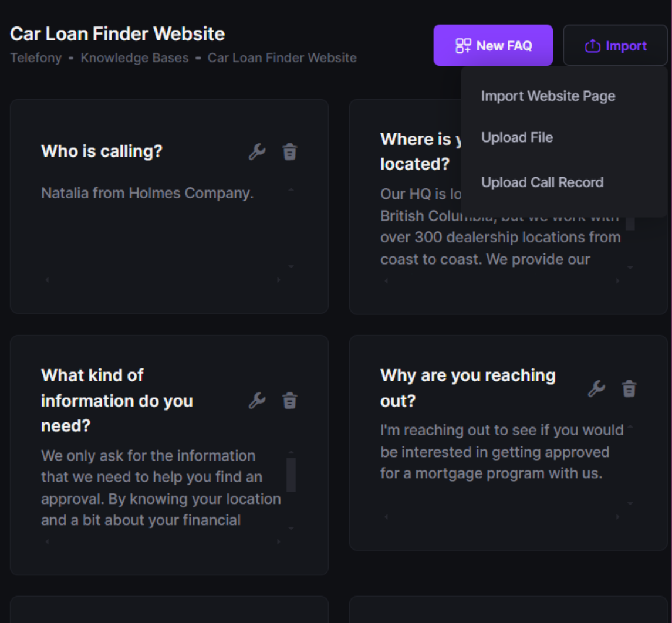Go to Telefony breadcrumb link
This screenshot has height=623, width=672.
click(x=36, y=58)
